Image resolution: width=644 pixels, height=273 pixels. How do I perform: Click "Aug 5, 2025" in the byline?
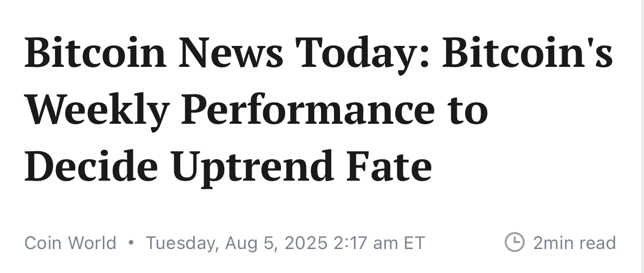click(276, 244)
